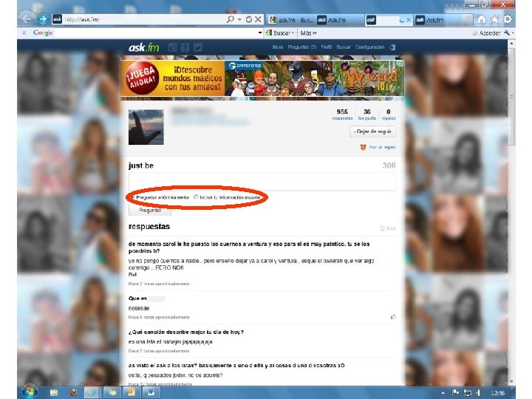
Task: Select the last Ask.fm browser tab
Action: (x=443, y=20)
